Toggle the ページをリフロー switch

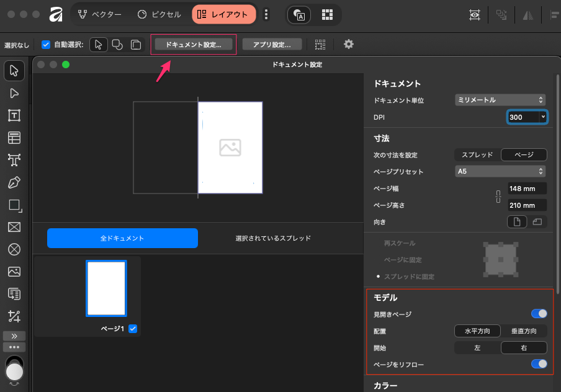[539, 364]
